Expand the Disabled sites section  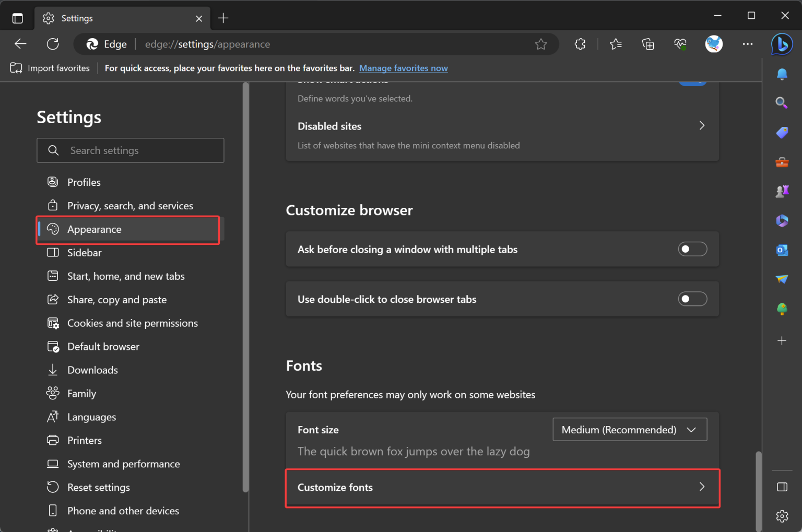[701, 125]
